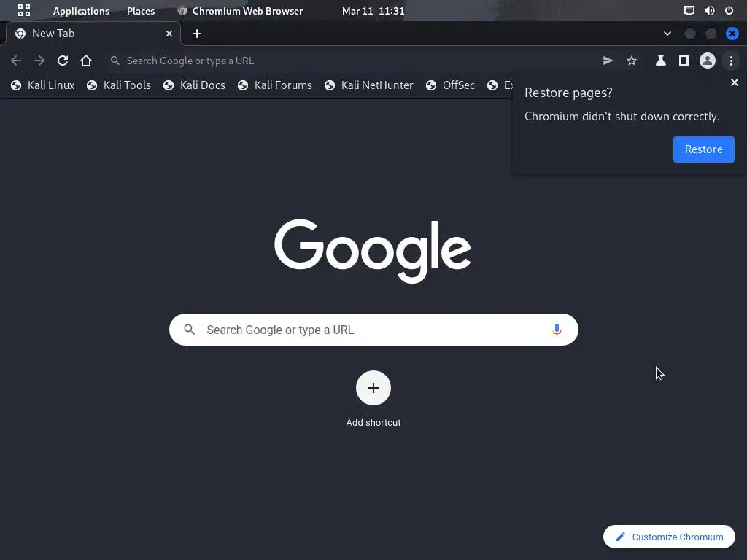747x560 pixels.
Task: Open the power icon menu
Action: (729, 10)
